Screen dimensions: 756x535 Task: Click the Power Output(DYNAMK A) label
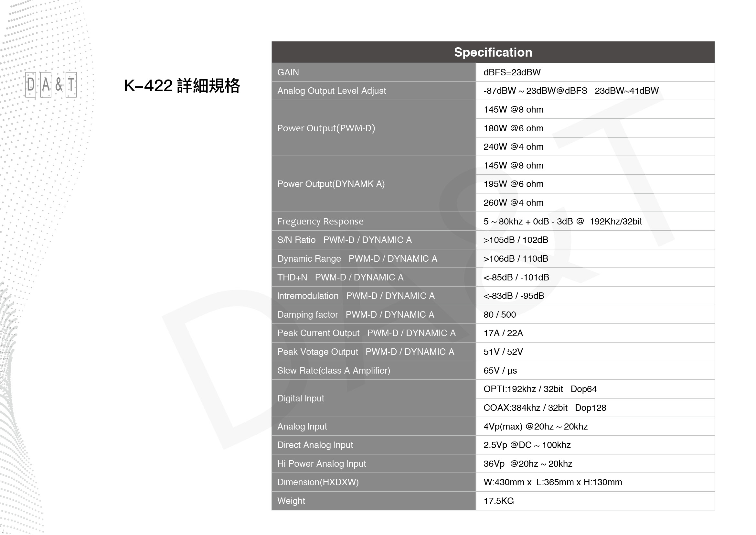click(331, 184)
